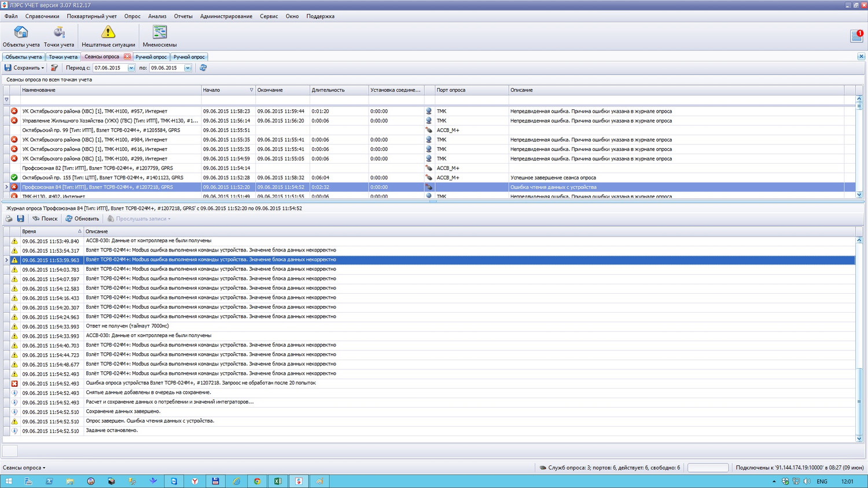Open the Сервис menu

[269, 16]
